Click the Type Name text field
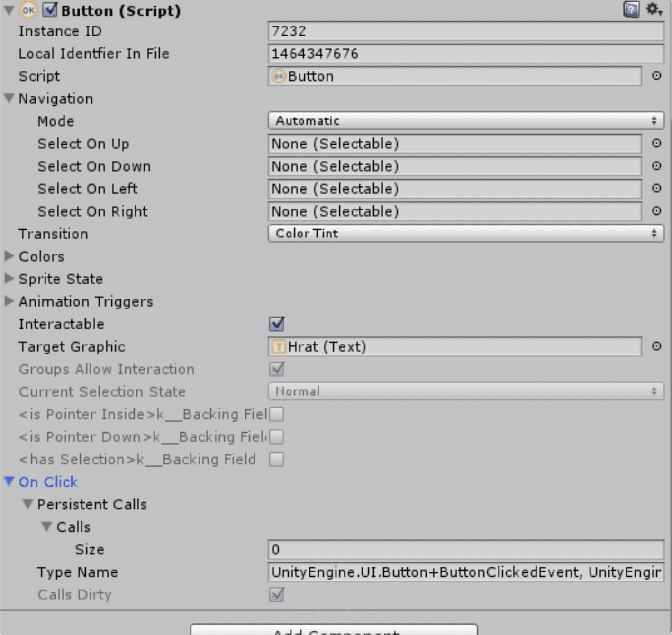 [x=466, y=572]
